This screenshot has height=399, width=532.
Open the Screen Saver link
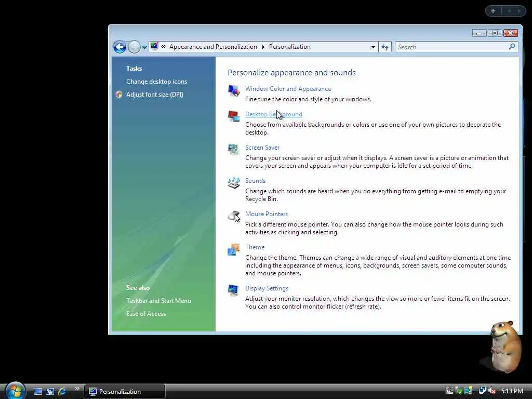[x=262, y=148]
